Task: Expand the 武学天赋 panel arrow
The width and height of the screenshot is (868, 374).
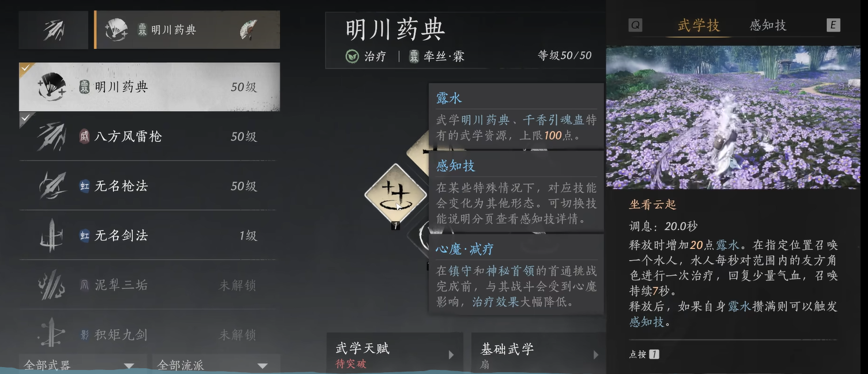Action: coord(451,355)
